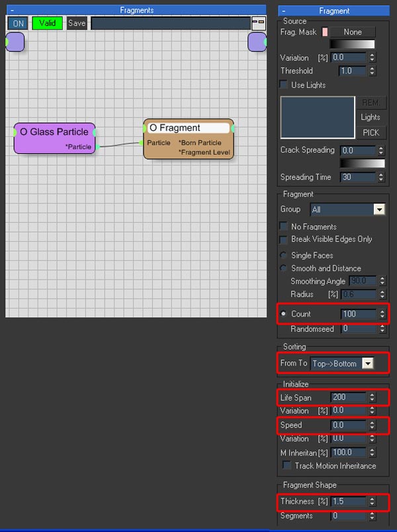Screen dimensions: 397x532
Task: Click the Count spinner arrows
Action: point(382,314)
